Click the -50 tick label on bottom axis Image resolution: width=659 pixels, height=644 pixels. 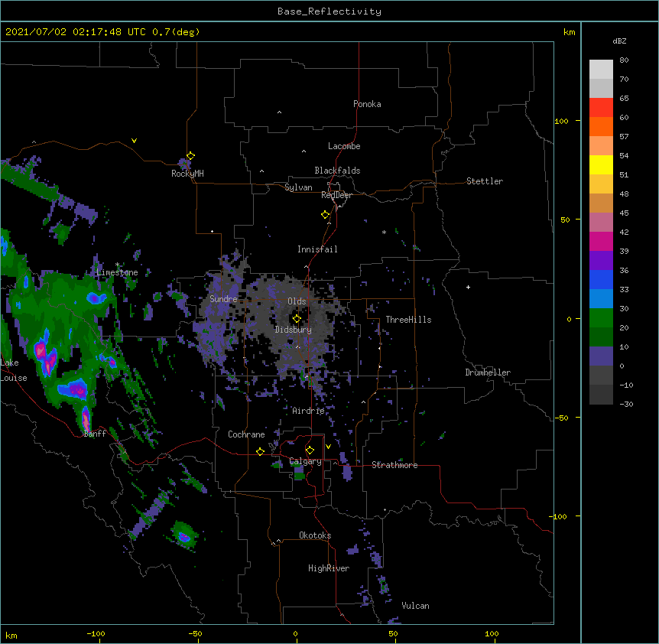(195, 633)
